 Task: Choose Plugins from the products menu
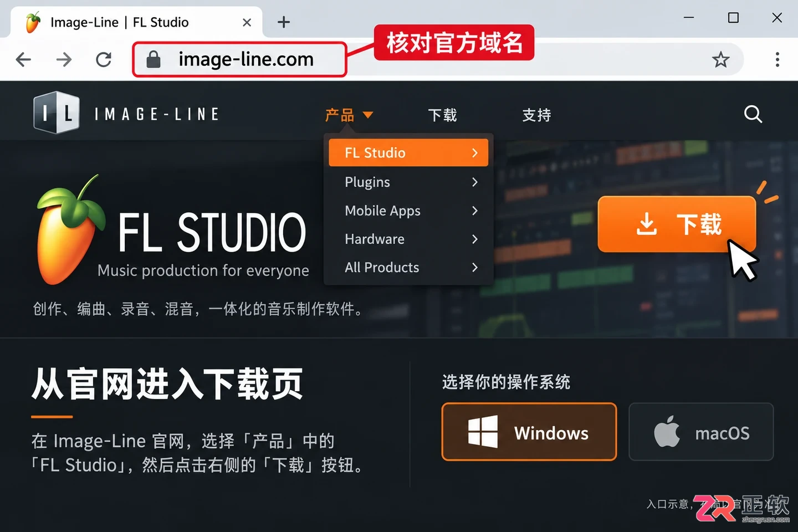tap(408, 182)
